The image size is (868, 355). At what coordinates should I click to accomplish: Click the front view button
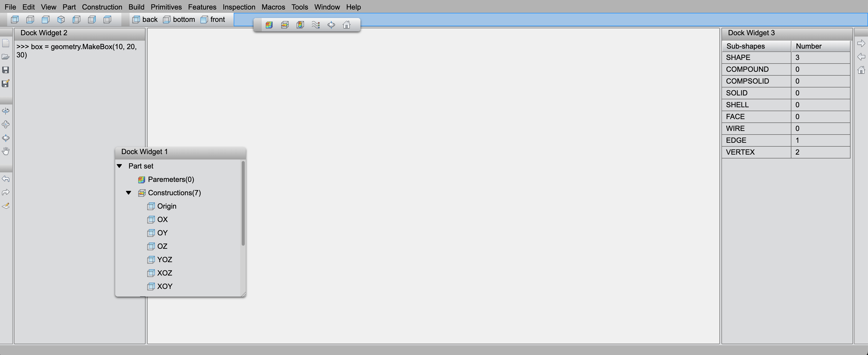[213, 20]
